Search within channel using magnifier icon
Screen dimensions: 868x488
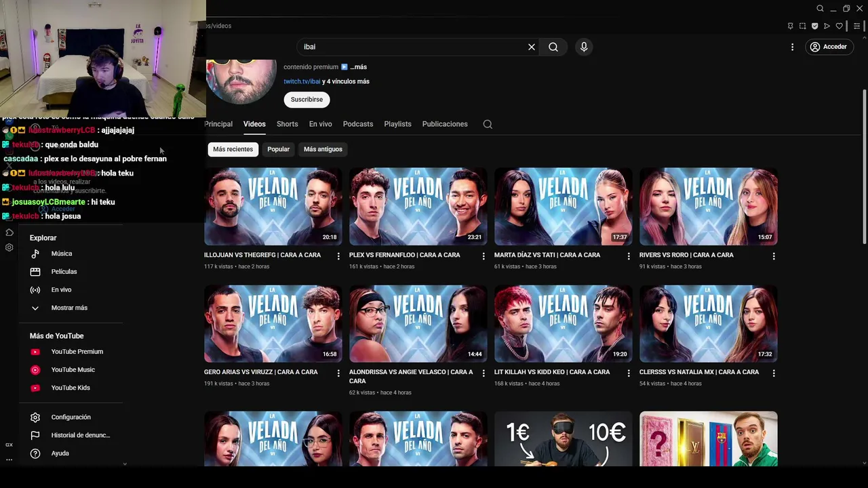(x=488, y=124)
